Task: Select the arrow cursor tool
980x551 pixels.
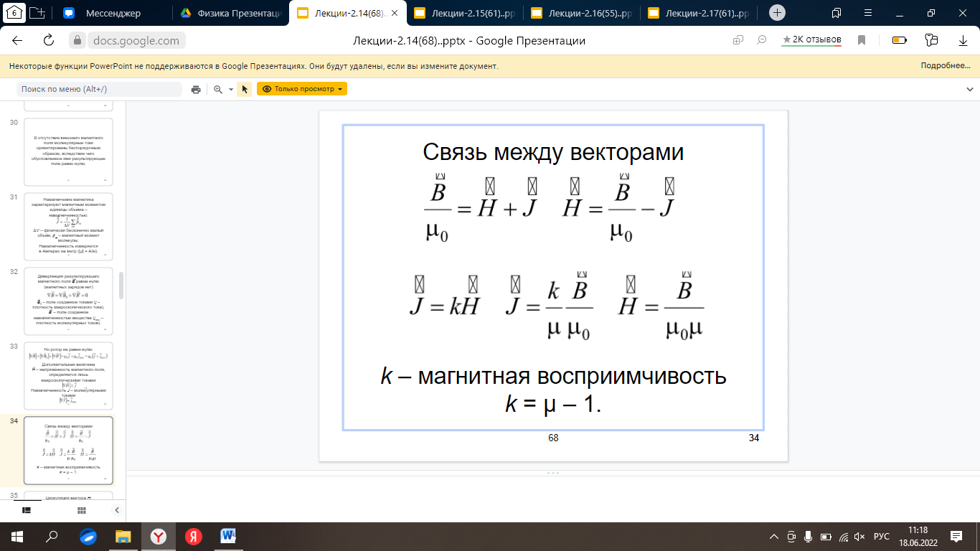Action: point(245,89)
